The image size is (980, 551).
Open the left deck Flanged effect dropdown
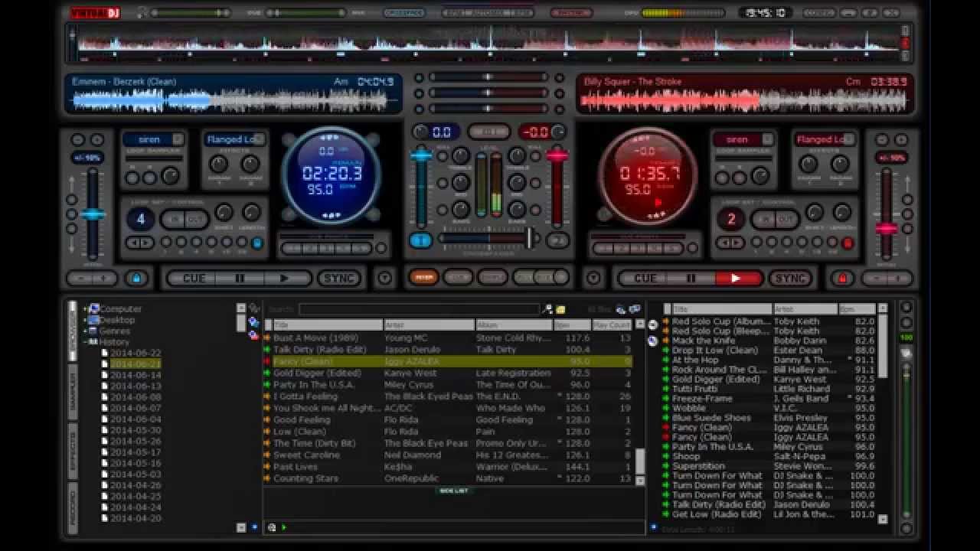(x=259, y=139)
